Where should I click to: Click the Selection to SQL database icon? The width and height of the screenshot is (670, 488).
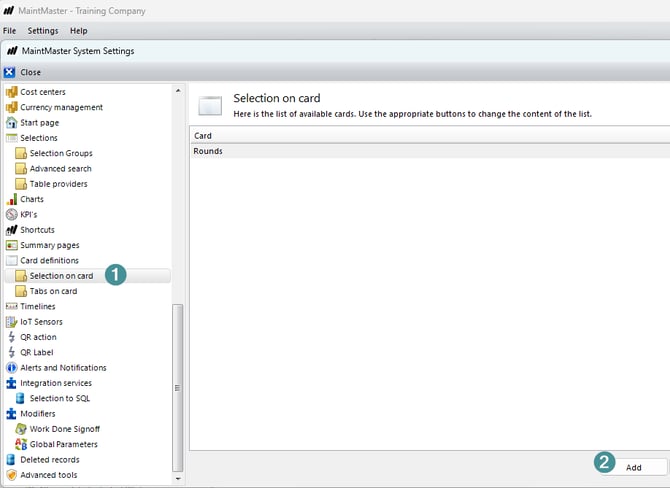pyautogui.click(x=20, y=398)
